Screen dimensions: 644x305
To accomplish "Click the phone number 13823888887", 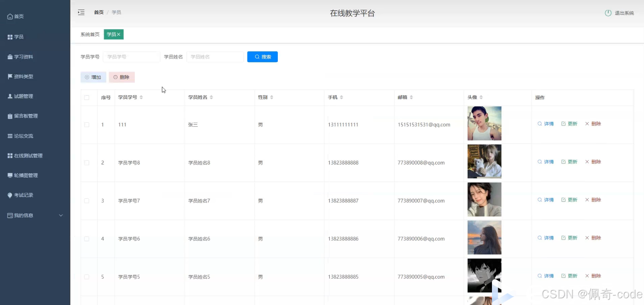I will coord(343,201).
